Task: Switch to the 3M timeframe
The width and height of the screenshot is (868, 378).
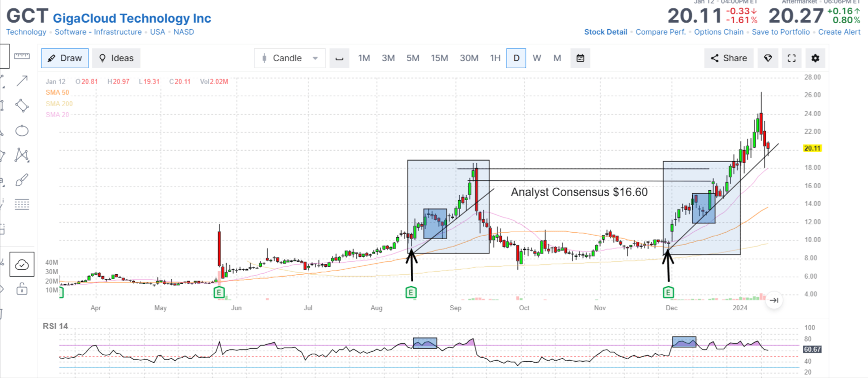Action: tap(388, 58)
